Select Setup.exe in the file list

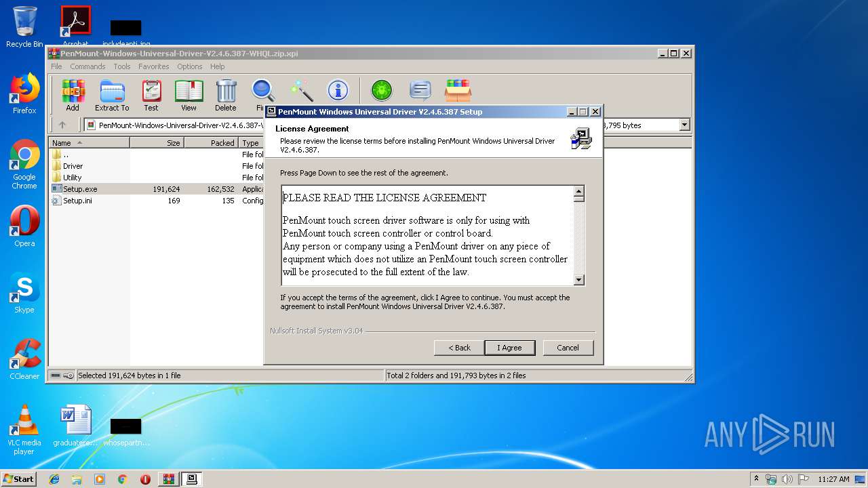click(80, 189)
